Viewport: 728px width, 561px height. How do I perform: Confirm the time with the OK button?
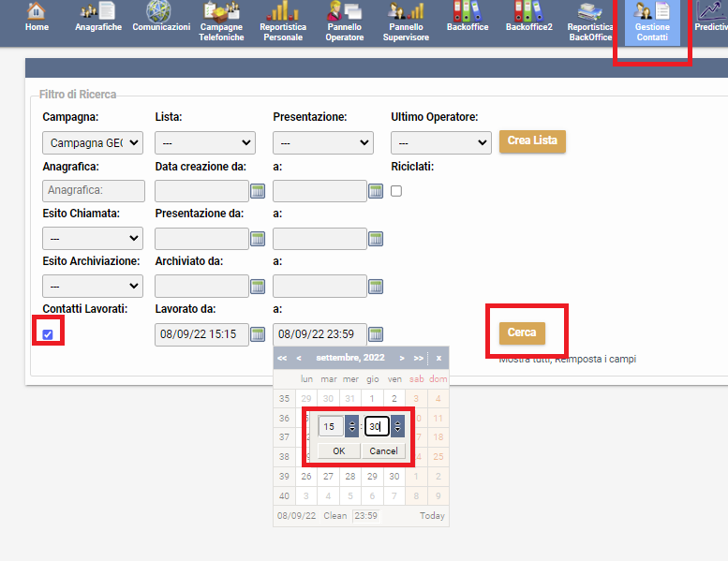[338, 450]
